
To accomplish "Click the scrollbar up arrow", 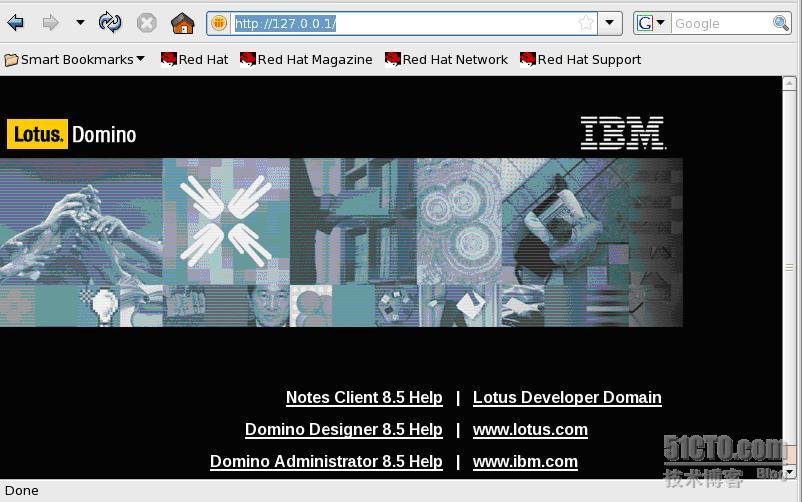I will (789, 83).
